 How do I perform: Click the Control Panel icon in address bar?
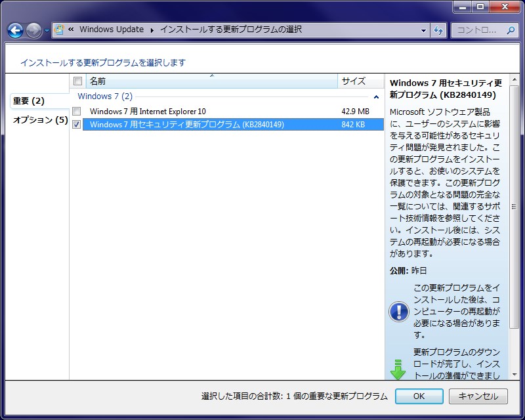(59, 30)
